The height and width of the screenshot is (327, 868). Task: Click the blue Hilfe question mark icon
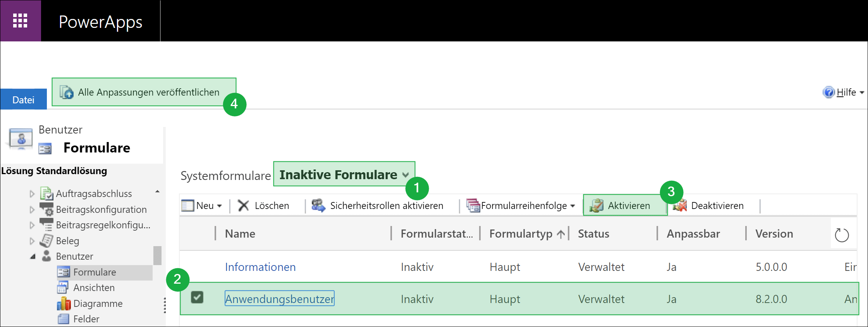[828, 92]
